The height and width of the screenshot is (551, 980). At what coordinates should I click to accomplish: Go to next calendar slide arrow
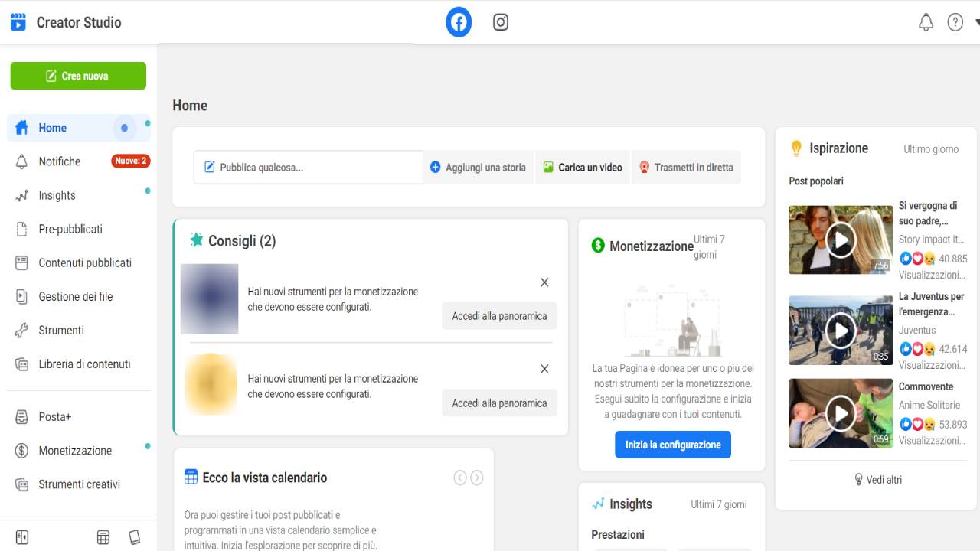(x=477, y=478)
